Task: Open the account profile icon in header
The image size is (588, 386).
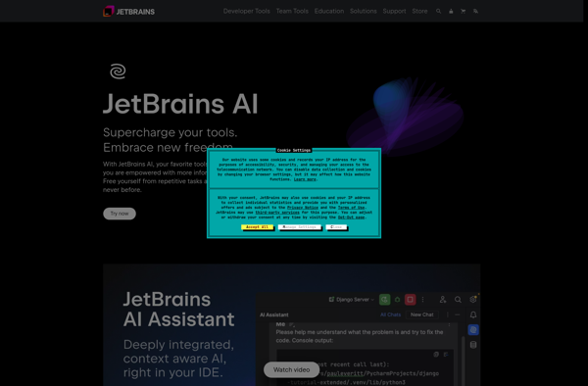Action: [451, 11]
